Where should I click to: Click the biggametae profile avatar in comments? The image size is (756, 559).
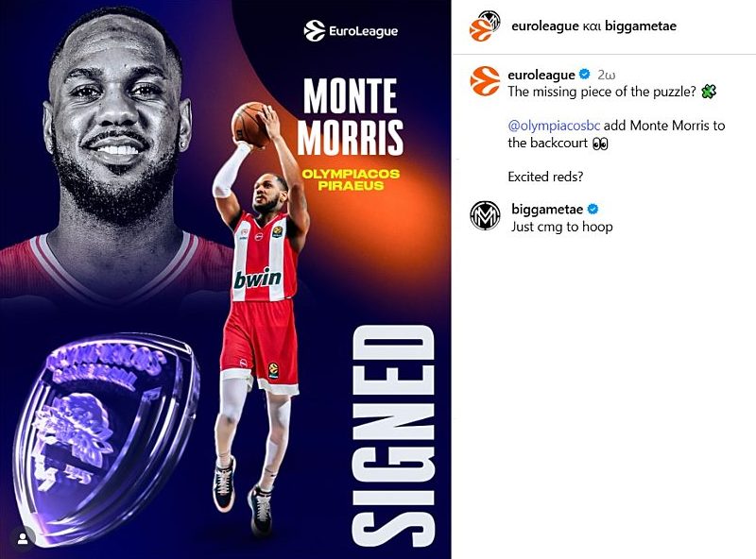485,215
